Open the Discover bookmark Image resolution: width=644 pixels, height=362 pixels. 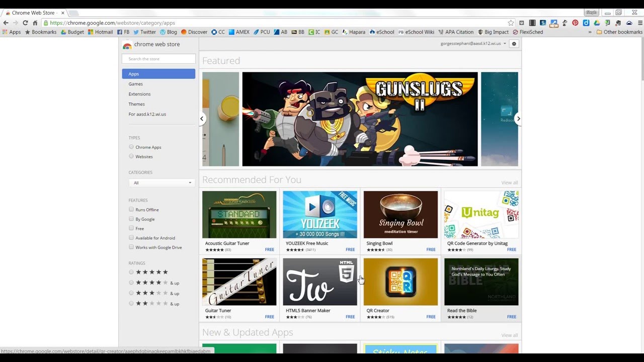tap(194, 32)
